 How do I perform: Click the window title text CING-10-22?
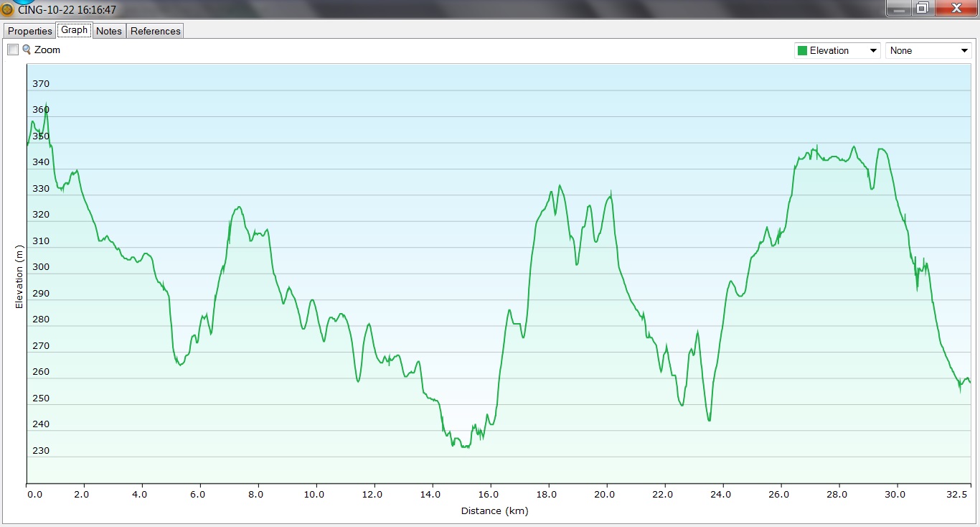[x=66, y=10]
